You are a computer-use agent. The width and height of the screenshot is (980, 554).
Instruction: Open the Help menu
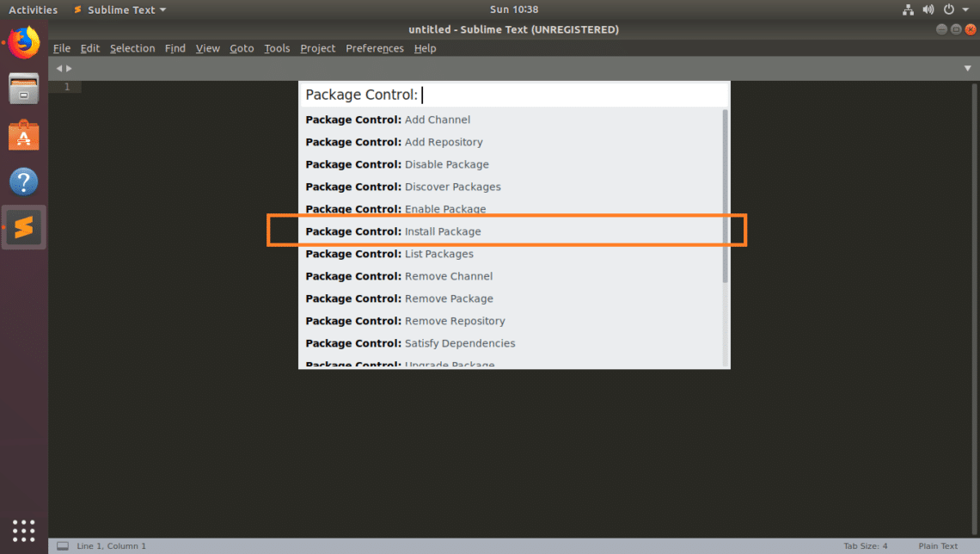click(425, 48)
